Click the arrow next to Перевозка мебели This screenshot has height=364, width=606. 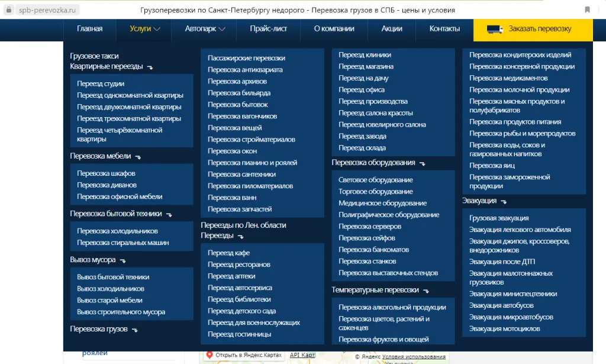coord(138,157)
